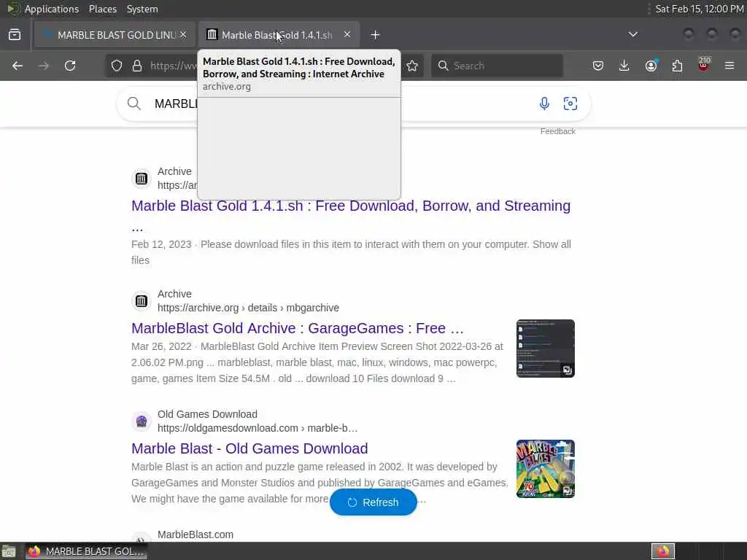This screenshot has width=747, height=560.
Task: Click the clock showing Sat Feb 15
Action: 700,9
